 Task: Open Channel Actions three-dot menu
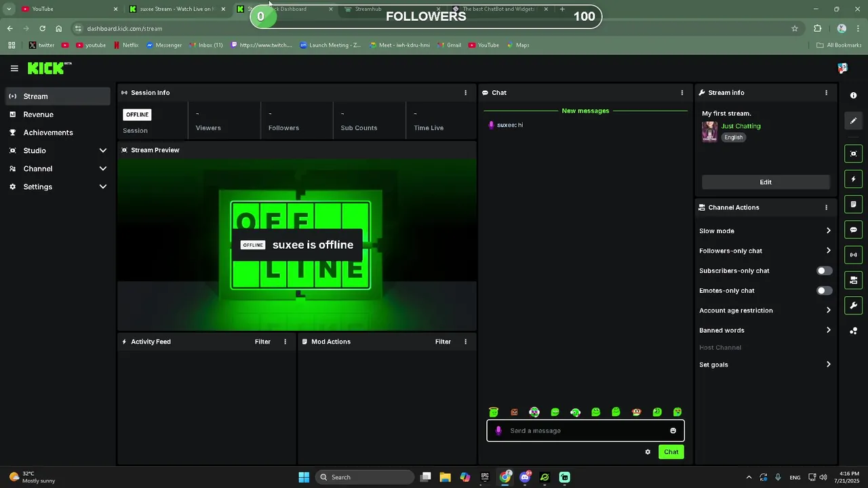tap(826, 207)
